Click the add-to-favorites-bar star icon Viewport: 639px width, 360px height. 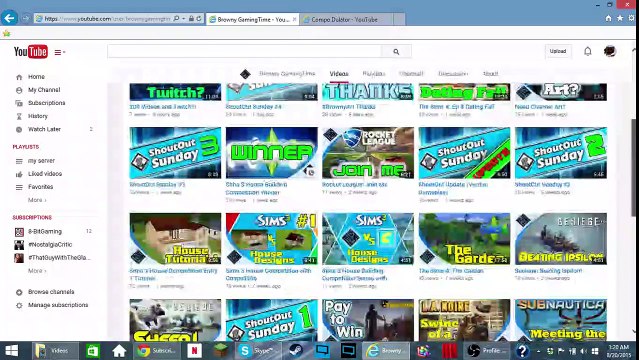(x=6, y=33)
